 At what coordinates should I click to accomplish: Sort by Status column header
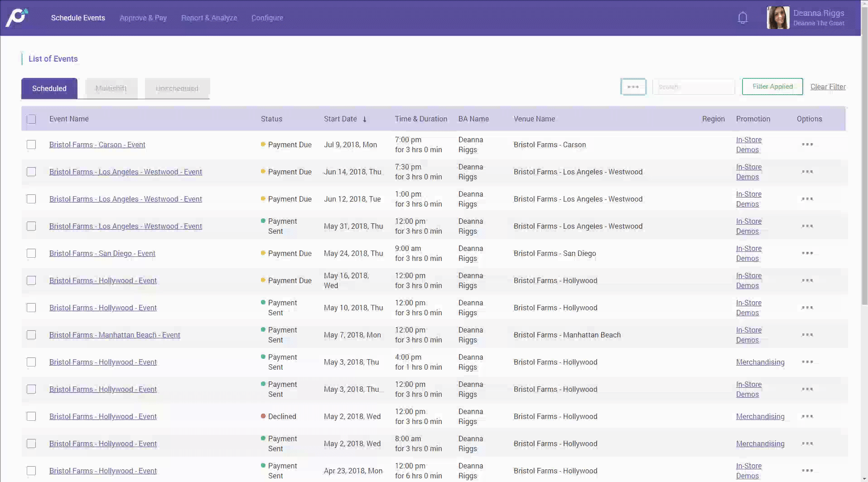click(x=271, y=119)
